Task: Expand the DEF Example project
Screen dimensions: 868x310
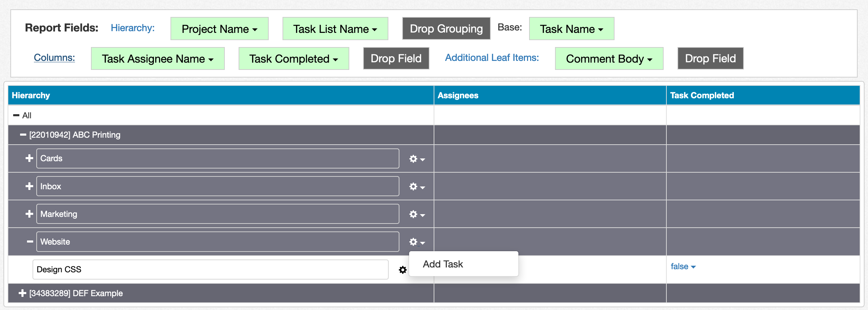Action: coord(22,293)
